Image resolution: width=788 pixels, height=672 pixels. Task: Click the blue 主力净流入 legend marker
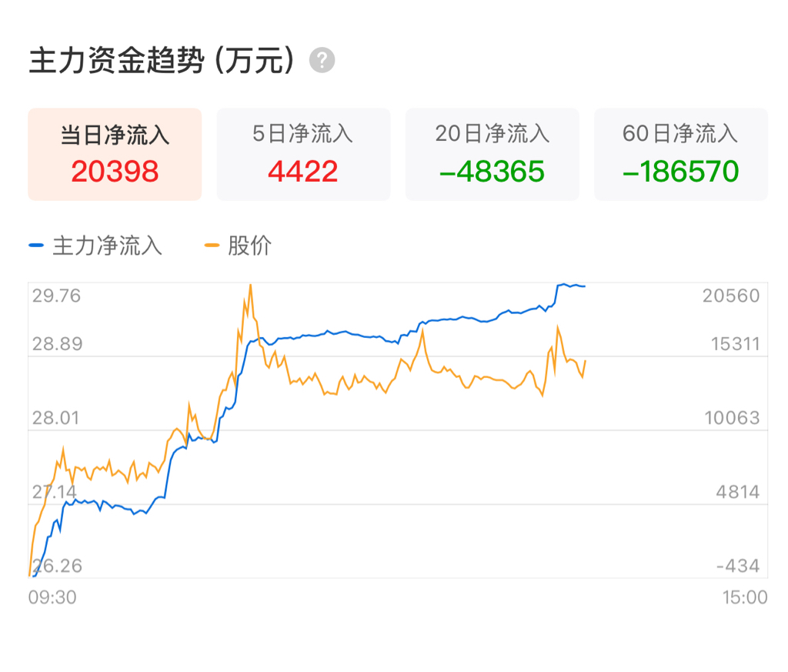pyautogui.click(x=36, y=246)
